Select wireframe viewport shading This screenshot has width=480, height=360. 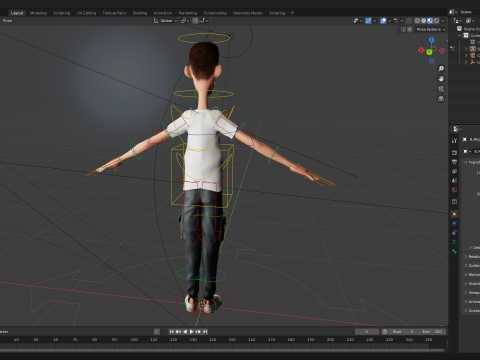pyautogui.click(x=417, y=21)
